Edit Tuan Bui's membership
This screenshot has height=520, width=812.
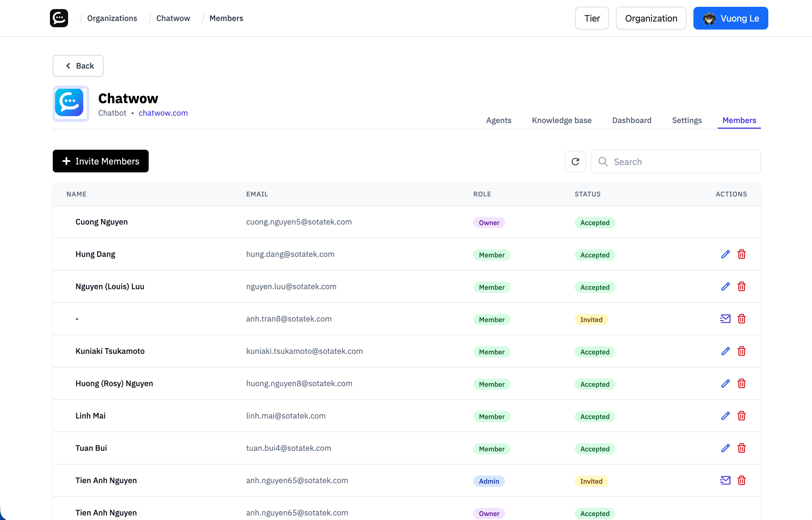(725, 448)
